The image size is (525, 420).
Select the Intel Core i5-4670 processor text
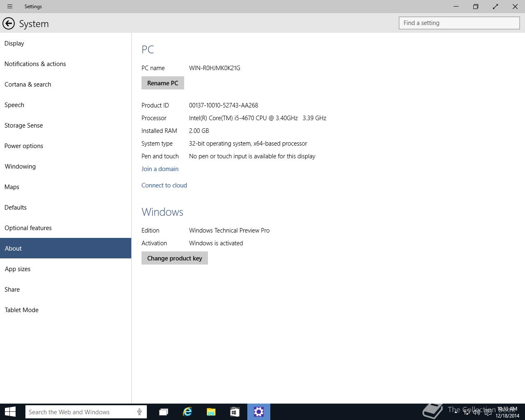(258, 118)
